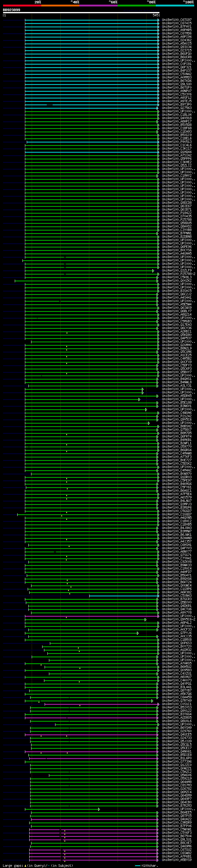Select UniRef100_B4QHS1 label
197x868 pixels.
coord(176,379)
